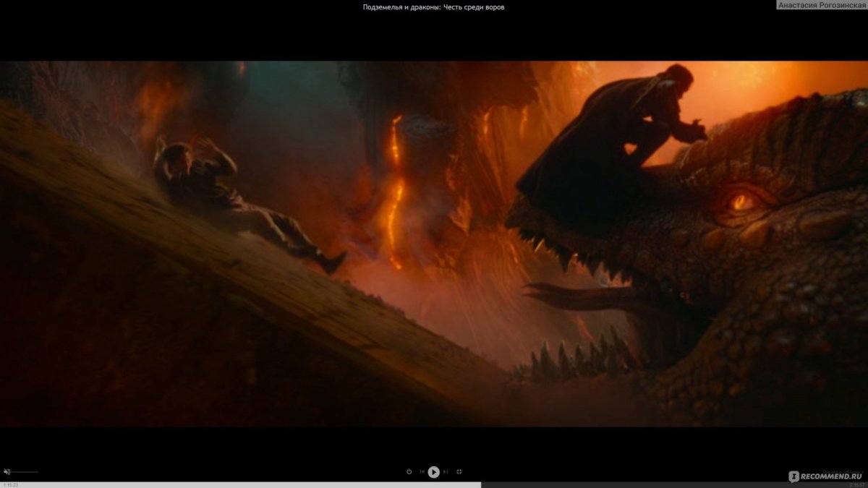Viewport: 868px width, 488px height.
Task: Click the elapsed time 1:15:23 label
Action: coord(10,485)
